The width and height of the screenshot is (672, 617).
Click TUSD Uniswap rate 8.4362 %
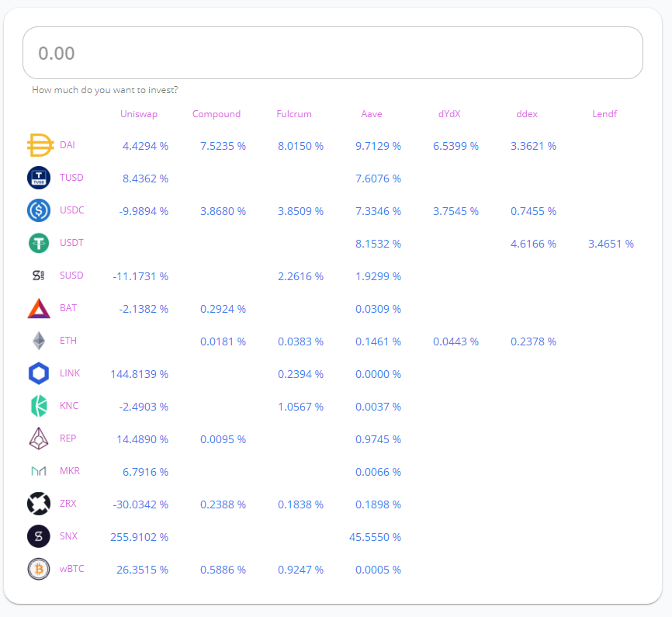(x=145, y=179)
